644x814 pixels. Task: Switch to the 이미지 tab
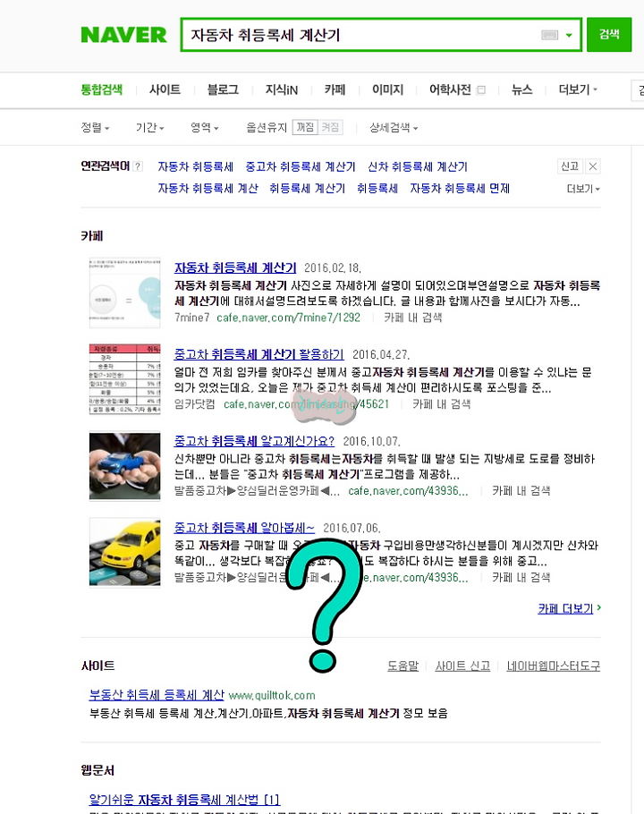[387, 89]
